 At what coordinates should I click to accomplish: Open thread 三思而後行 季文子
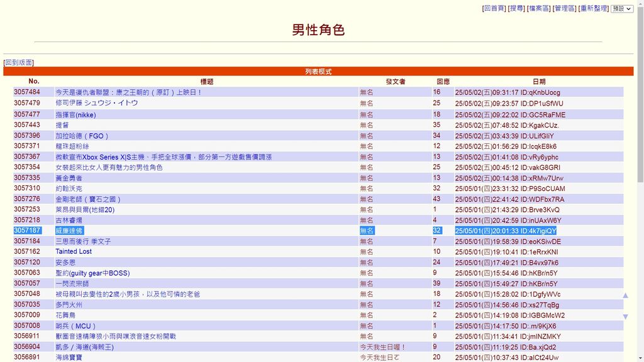pyautogui.click(x=83, y=241)
